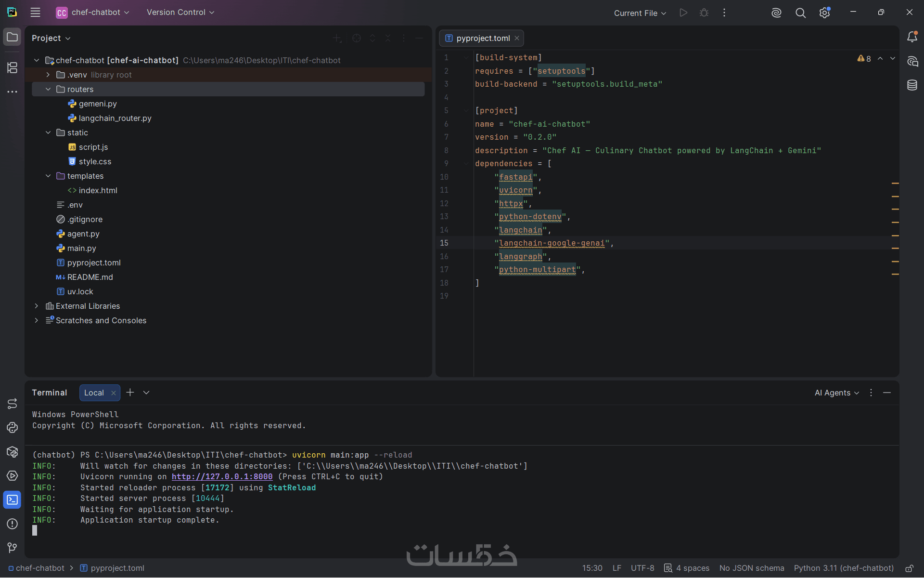The image size is (924, 578).
Task: Open the Project view dropdown
Action: click(51, 38)
